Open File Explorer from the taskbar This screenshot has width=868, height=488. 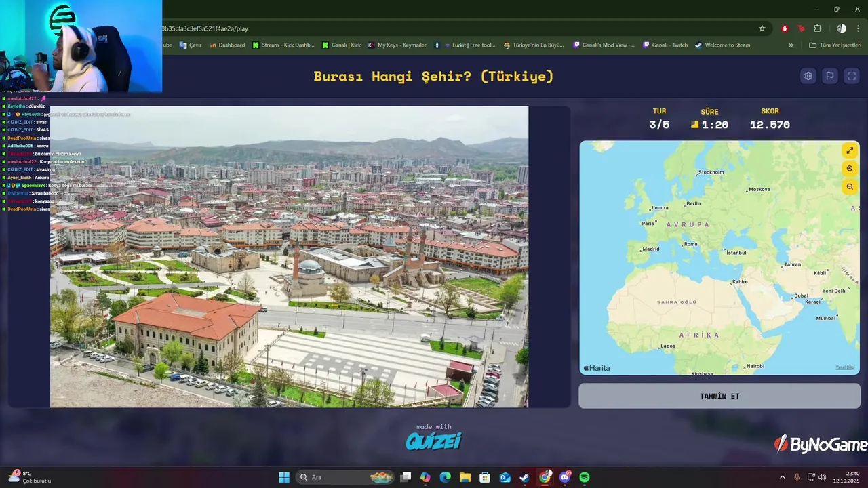pos(465,477)
